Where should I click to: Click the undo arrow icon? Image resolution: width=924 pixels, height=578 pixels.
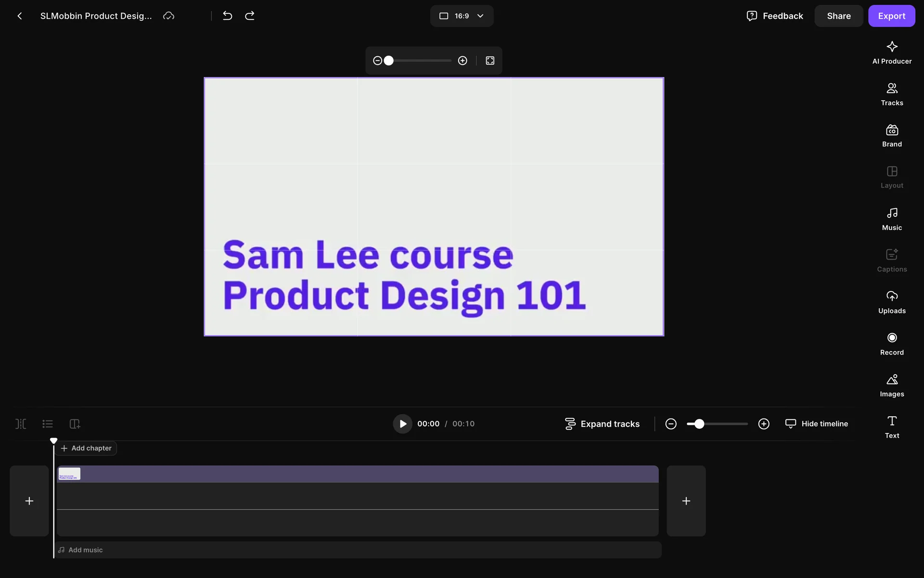pos(228,16)
